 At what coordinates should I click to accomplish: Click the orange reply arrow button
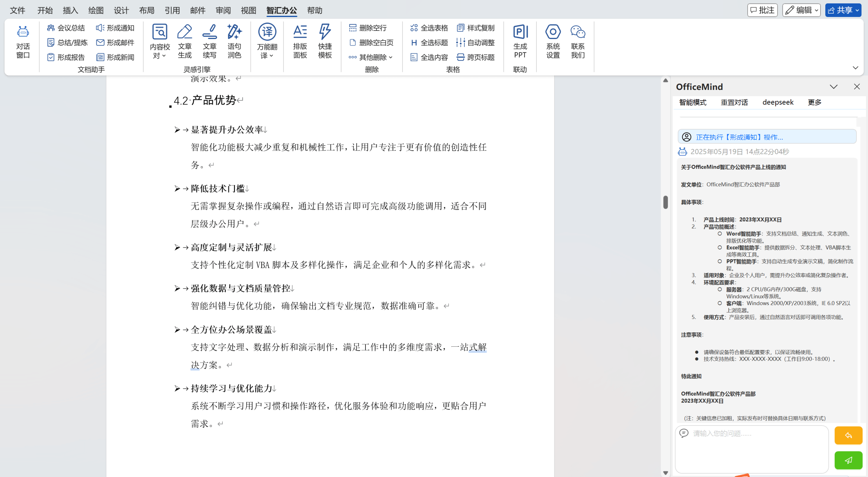[x=848, y=435]
